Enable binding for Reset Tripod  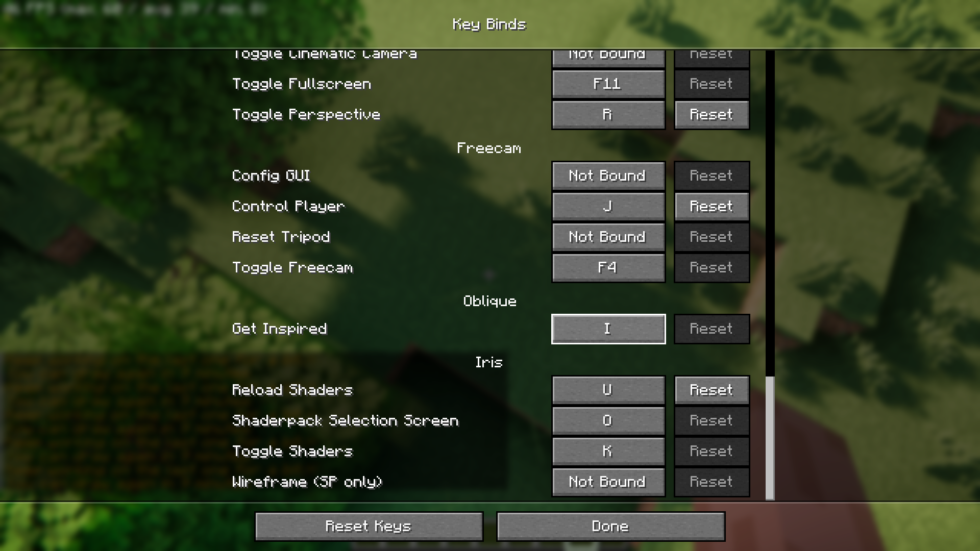click(607, 236)
